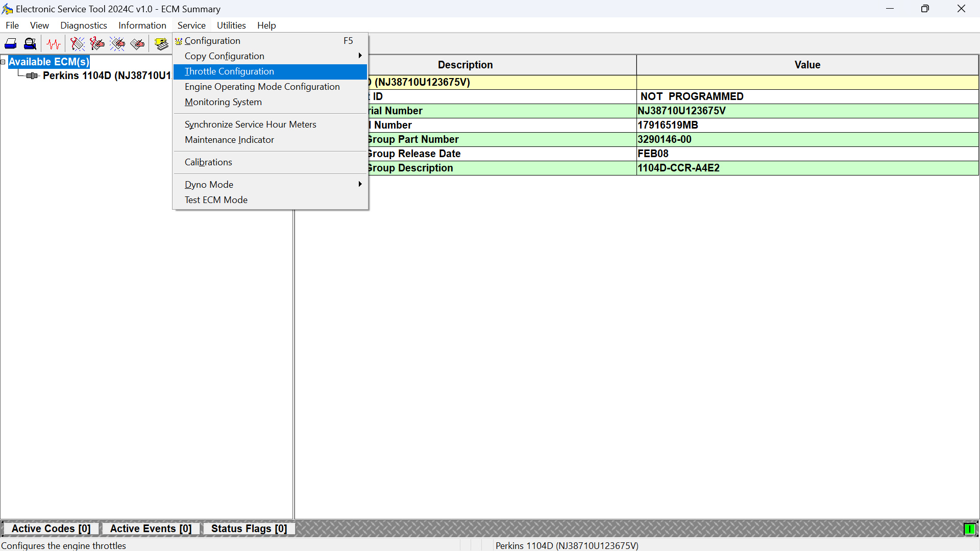Viewport: 980px width, 551px height.
Task: Select Calibrations menu item
Action: (271, 162)
